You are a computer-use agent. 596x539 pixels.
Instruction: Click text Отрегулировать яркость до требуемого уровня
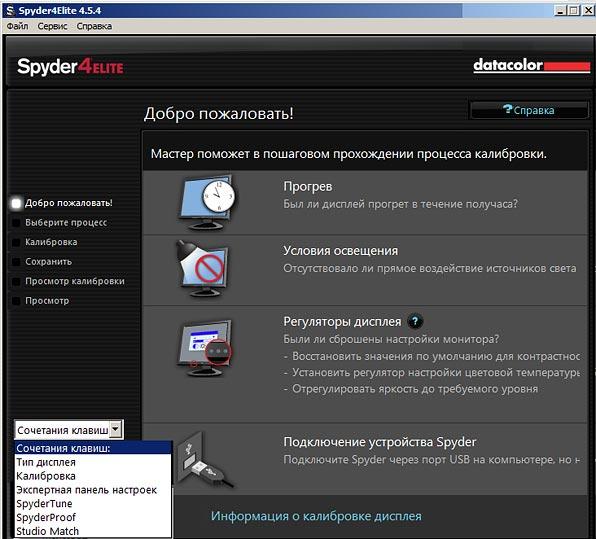(415, 389)
